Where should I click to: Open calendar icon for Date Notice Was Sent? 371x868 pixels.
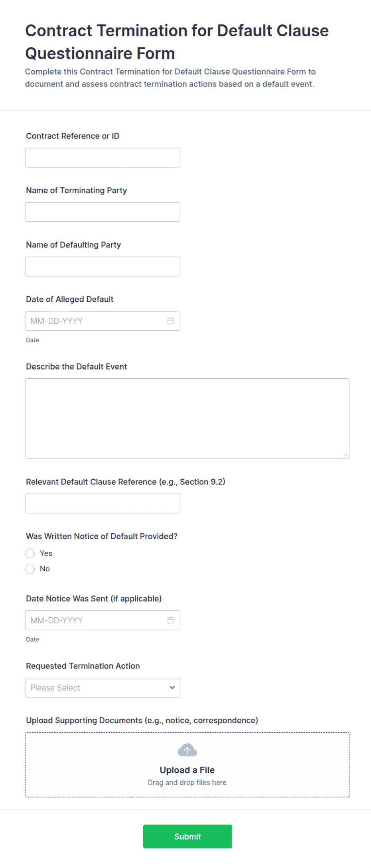click(171, 620)
